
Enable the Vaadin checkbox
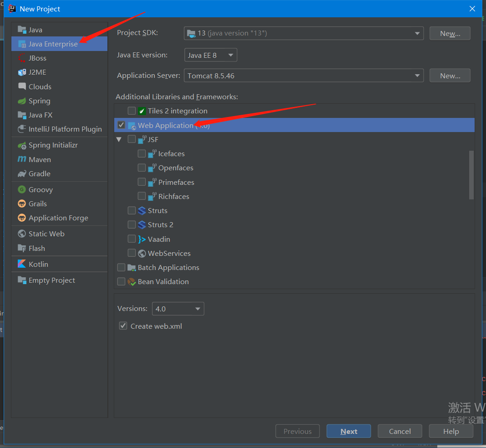132,239
